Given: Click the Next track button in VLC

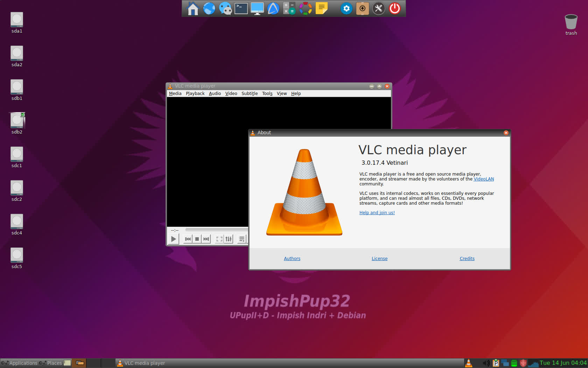Looking at the screenshot, I should [206, 239].
